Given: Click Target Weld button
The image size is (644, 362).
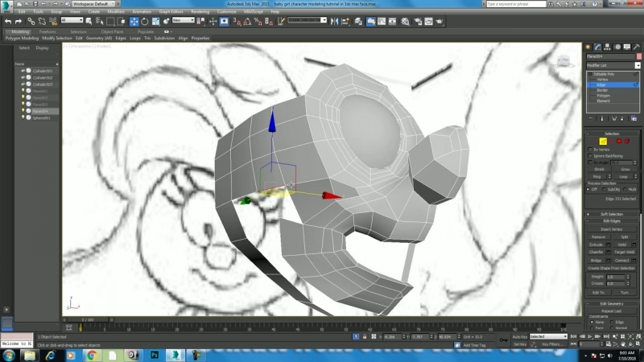Looking at the screenshot, I should [625, 252].
